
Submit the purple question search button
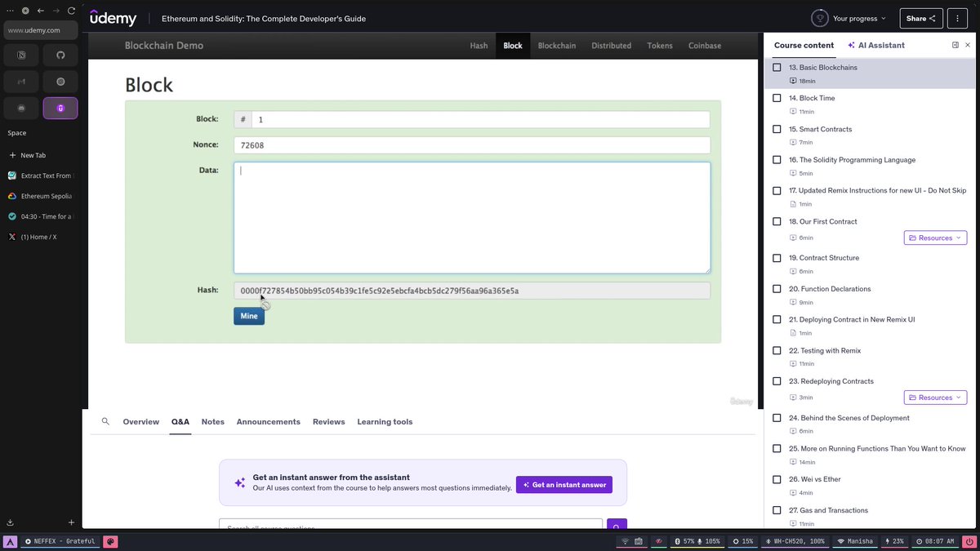(x=617, y=527)
